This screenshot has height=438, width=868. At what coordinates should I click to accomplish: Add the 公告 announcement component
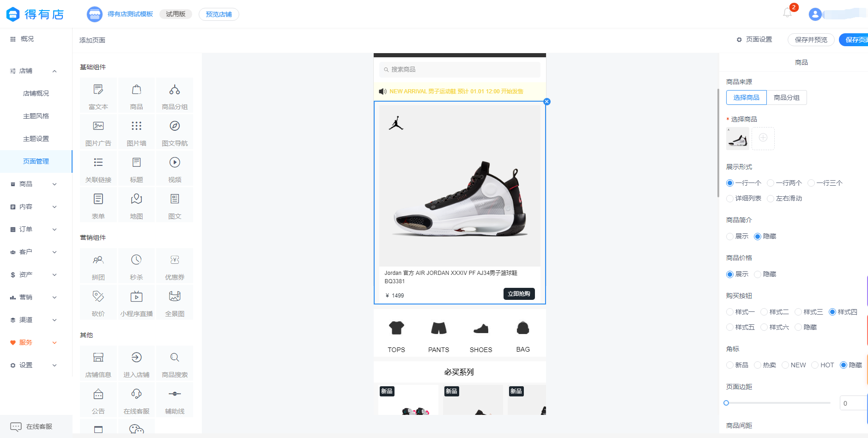point(98,400)
